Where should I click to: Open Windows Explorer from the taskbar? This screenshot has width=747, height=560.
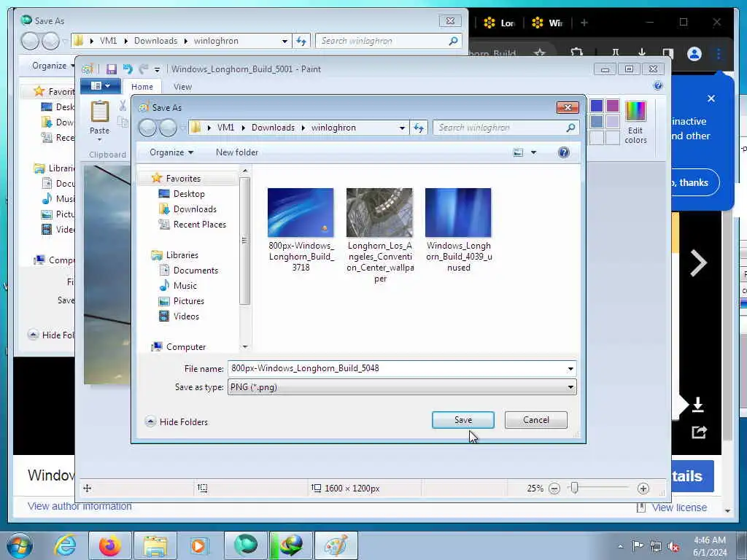155,545
